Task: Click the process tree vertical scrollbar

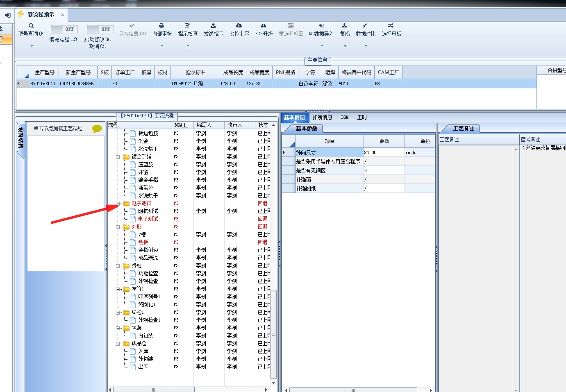Action: pos(273,334)
